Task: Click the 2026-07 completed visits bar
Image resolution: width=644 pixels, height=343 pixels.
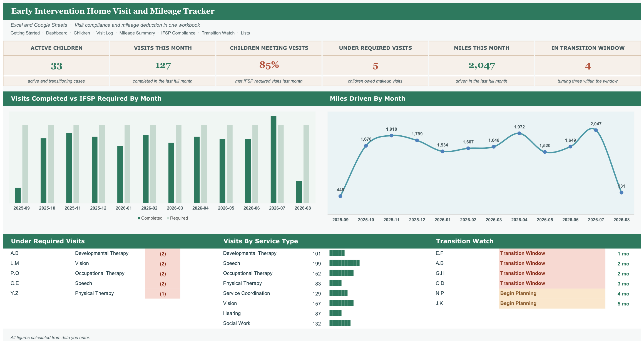Action: tap(273, 160)
